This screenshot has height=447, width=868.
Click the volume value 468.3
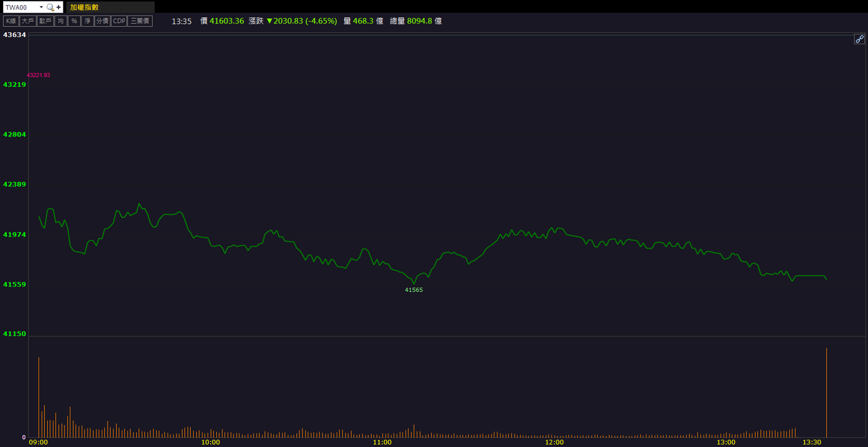tap(363, 21)
